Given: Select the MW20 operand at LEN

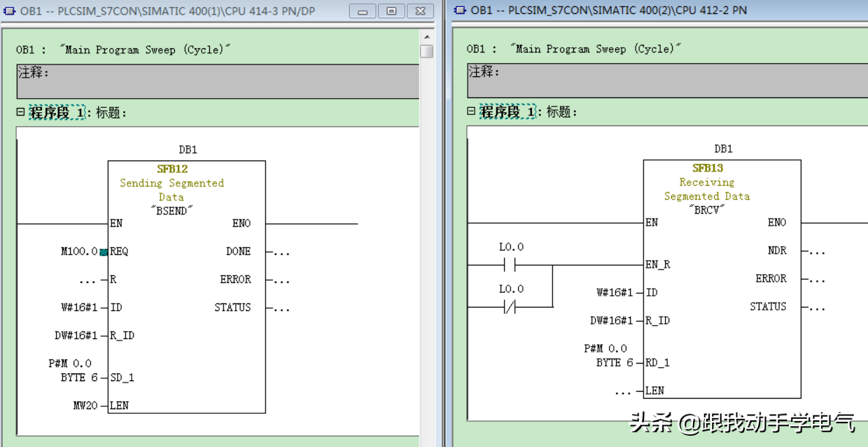Looking at the screenshot, I should click(85, 406).
